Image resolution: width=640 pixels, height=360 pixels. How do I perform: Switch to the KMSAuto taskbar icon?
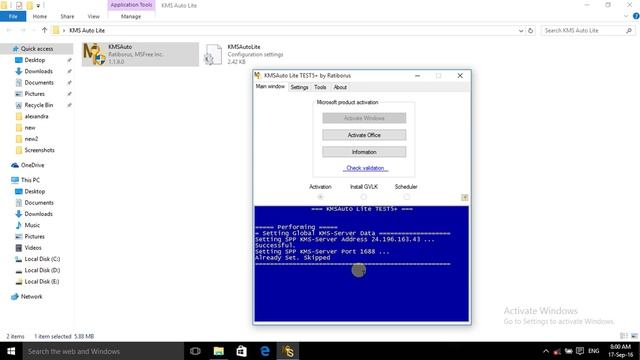point(288,351)
